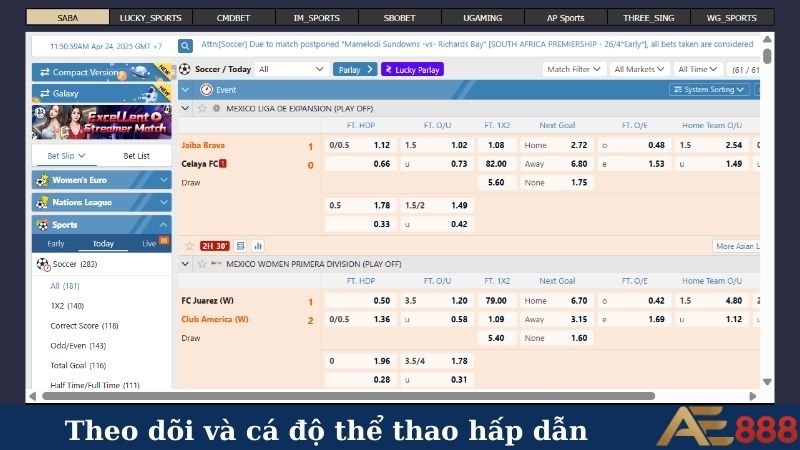Viewport: 800px width, 450px height.
Task: Click the Lucky Parlay lightning icon
Action: (389, 69)
